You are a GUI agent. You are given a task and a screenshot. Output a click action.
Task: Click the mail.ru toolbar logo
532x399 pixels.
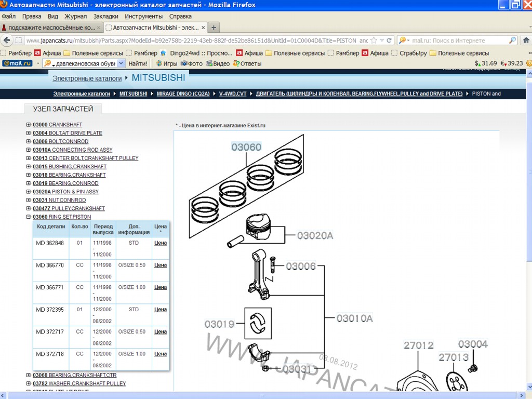click(17, 63)
